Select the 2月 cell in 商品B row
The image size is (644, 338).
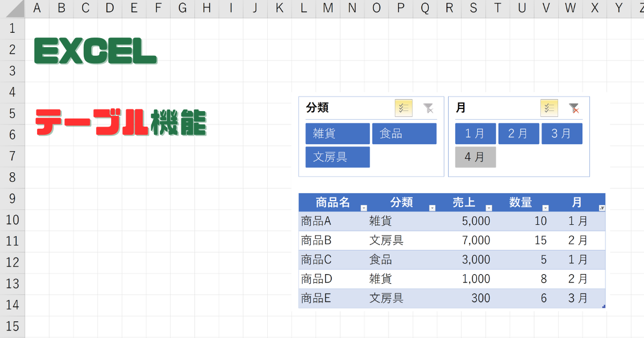pyautogui.click(x=578, y=240)
